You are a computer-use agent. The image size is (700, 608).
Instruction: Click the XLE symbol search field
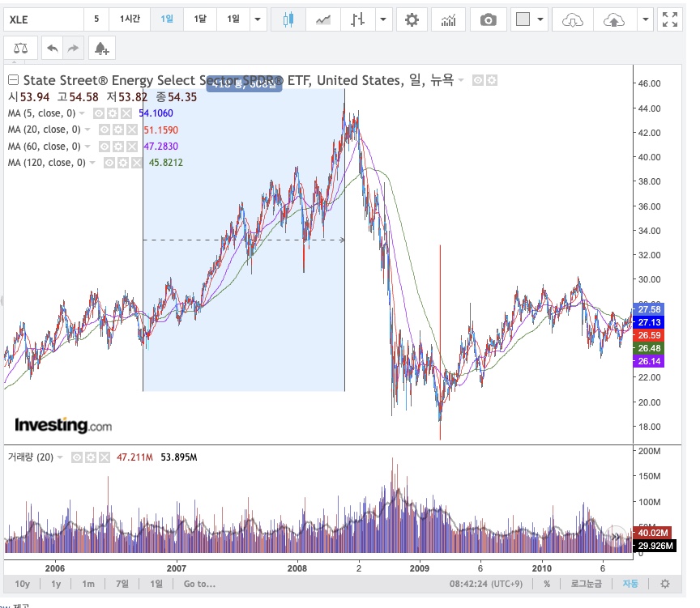44,19
